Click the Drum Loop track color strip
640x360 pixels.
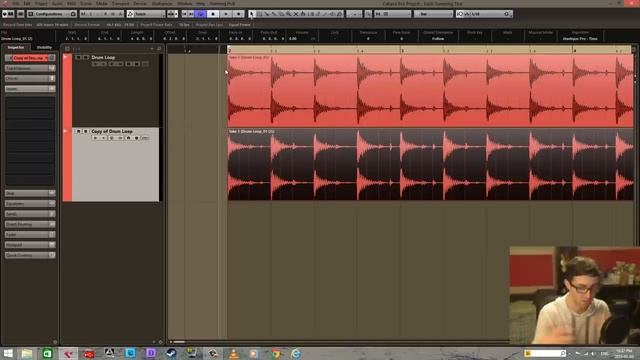click(x=67, y=91)
